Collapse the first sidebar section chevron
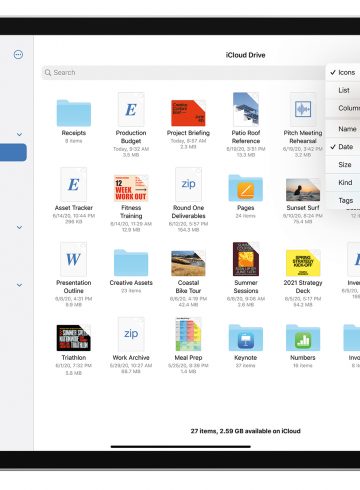The width and height of the screenshot is (360, 490). pyautogui.click(x=19, y=134)
